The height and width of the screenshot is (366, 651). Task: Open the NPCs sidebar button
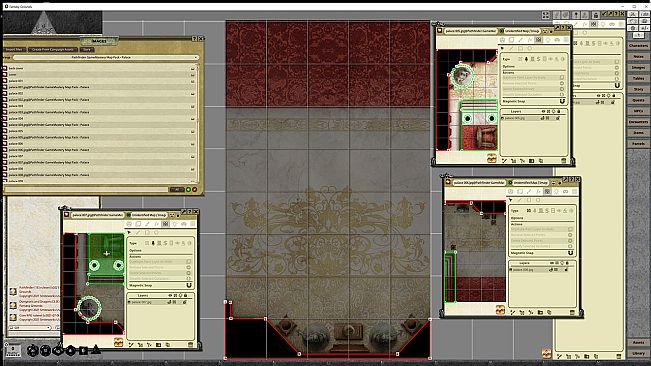(638, 111)
